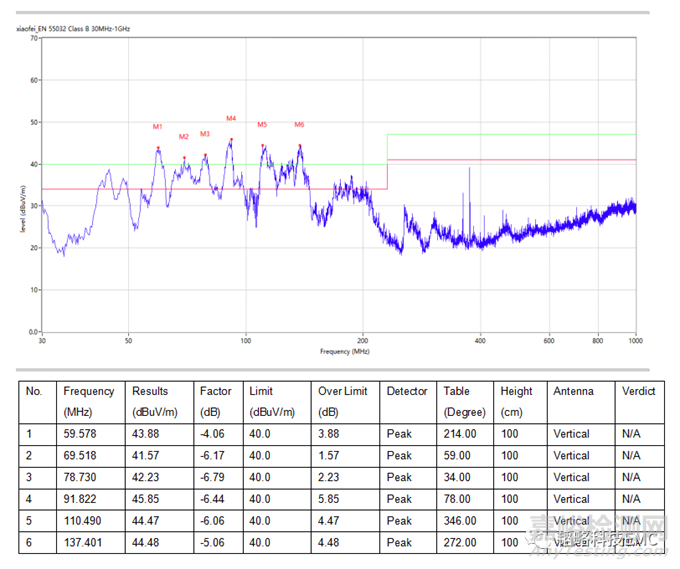The height and width of the screenshot is (569, 680).
Task: Click the 5.85 over limit value
Action: [x=332, y=499]
